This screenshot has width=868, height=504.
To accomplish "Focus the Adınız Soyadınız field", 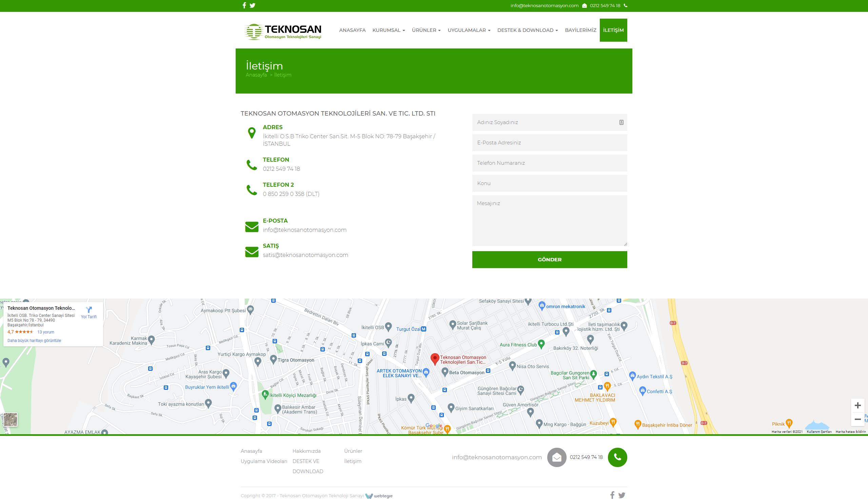I will 549,122.
